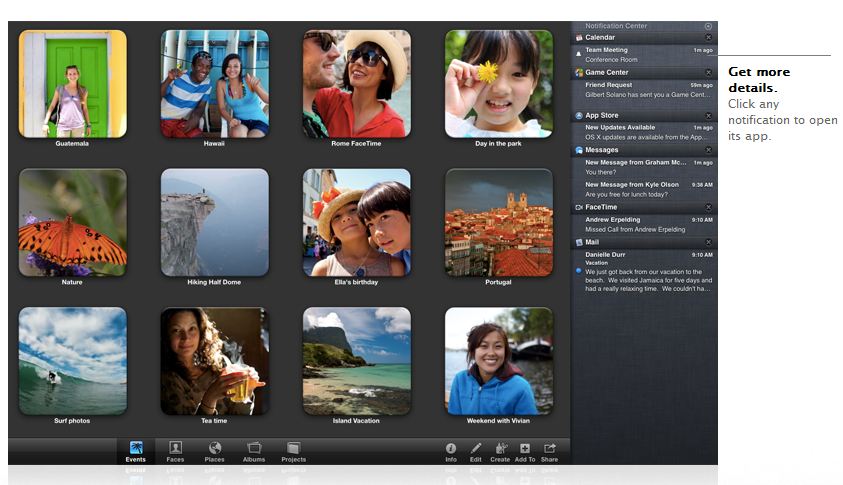This screenshot has height=485, width=843.
Task: Open the Share icon
Action: (549, 451)
